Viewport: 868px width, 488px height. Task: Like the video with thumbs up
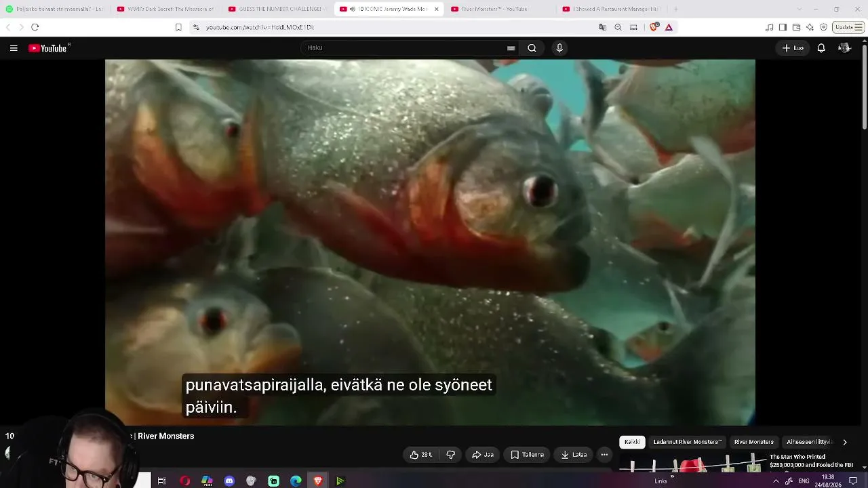tap(421, 455)
